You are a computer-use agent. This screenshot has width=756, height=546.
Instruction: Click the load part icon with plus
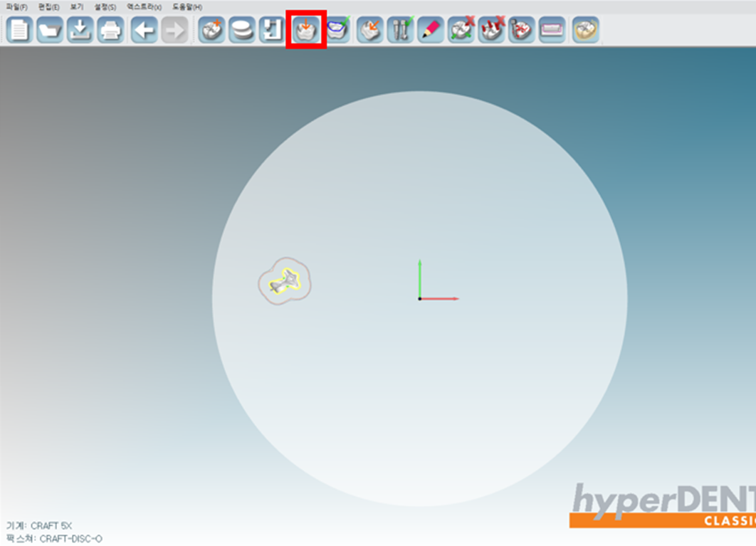click(x=211, y=31)
